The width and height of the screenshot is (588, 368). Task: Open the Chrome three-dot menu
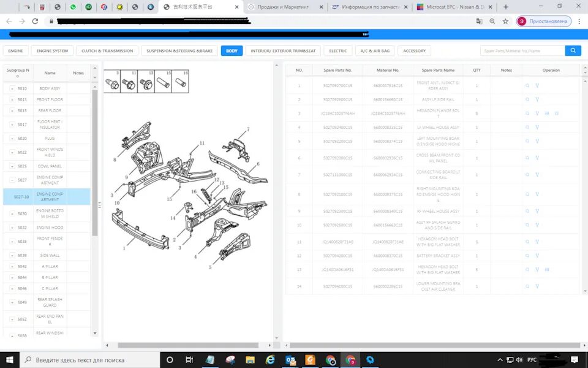point(580,21)
